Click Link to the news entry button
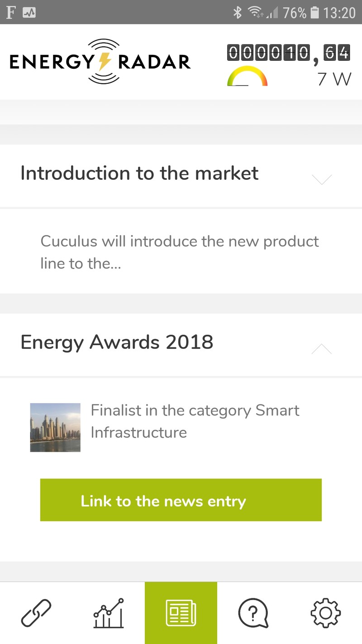Image resolution: width=362 pixels, height=644 pixels. tap(181, 500)
